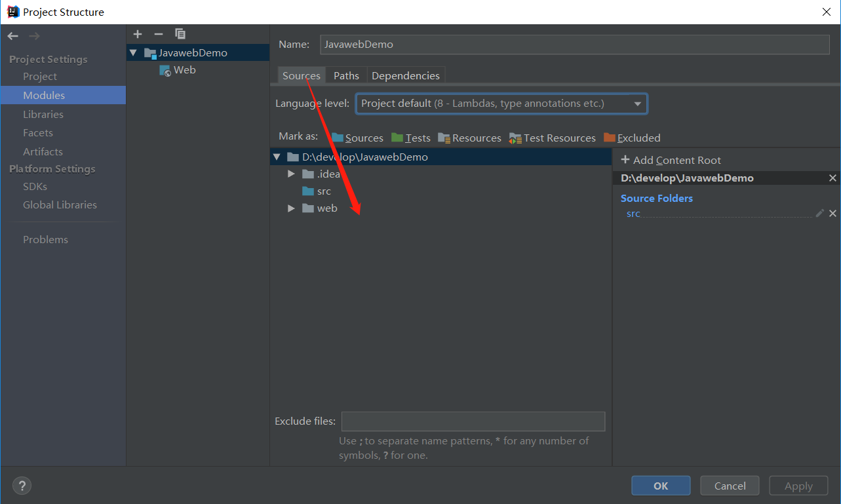Click the OK button
Viewport: 841px width, 504px height.
tap(661, 486)
